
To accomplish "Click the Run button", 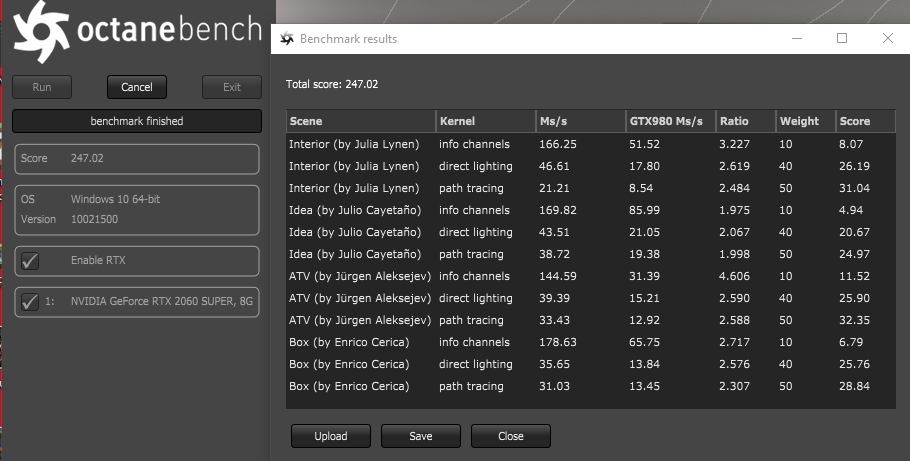I will pos(42,87).
